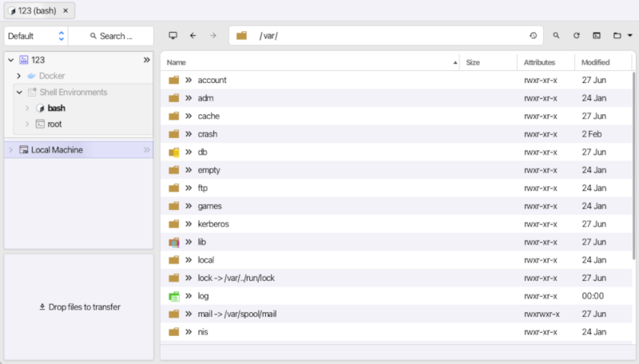Image resolution: width=639 pixels, height=364 pixels.
Task: Click the double-chevron next to kerberos
Action: pyautogui.click(x=189, y=224)
